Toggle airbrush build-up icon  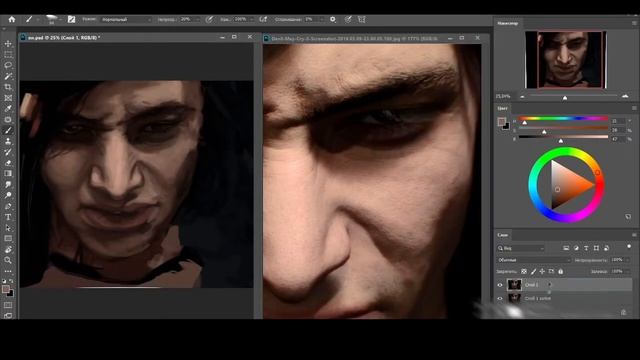pos(263,19)
